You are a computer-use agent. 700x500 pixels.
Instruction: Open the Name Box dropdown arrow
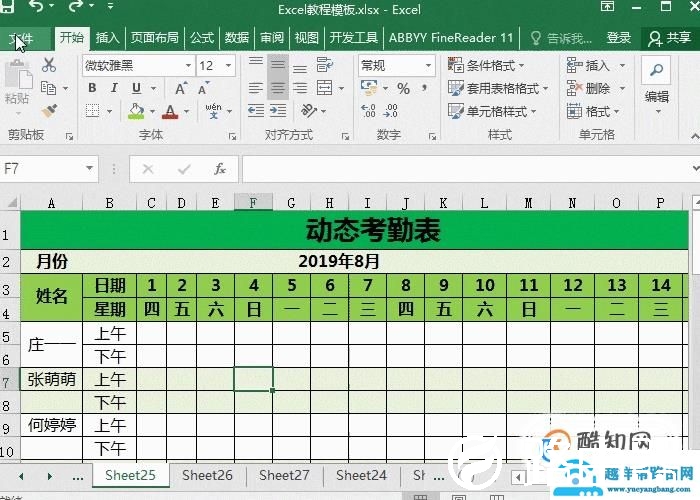pyautogui.click(x=89, y=168)
